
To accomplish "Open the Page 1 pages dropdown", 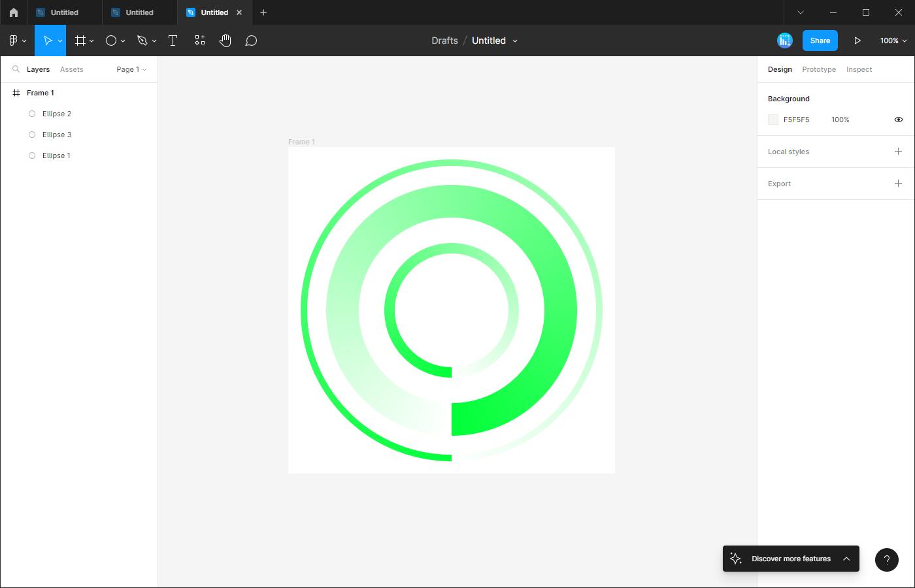I will (x=131, y=69).
